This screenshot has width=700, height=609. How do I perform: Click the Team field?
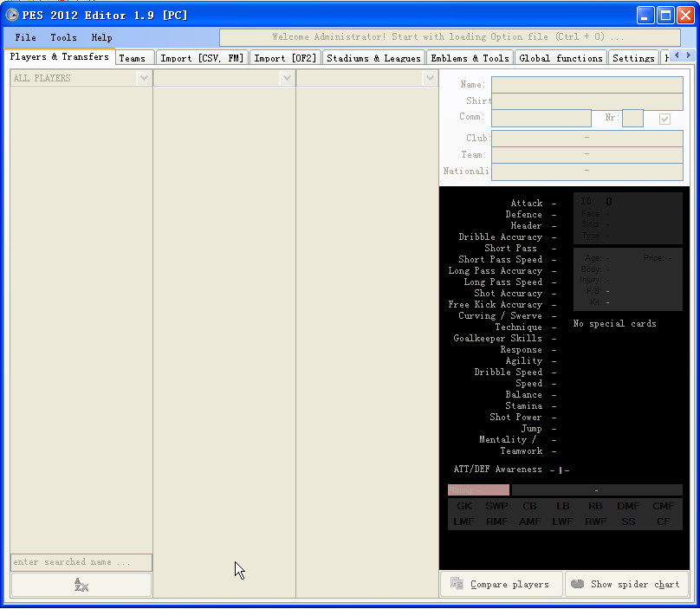tap(587, 155)
